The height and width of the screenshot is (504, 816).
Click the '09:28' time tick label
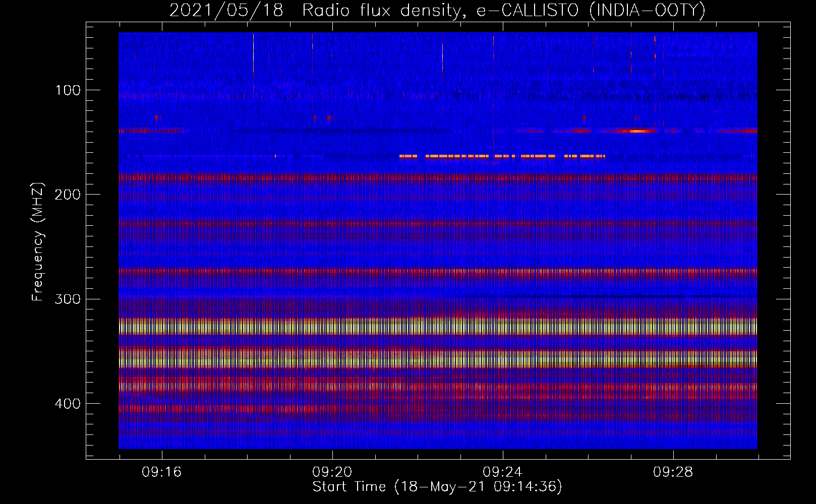pyautogui.click(x=673, y=472)
